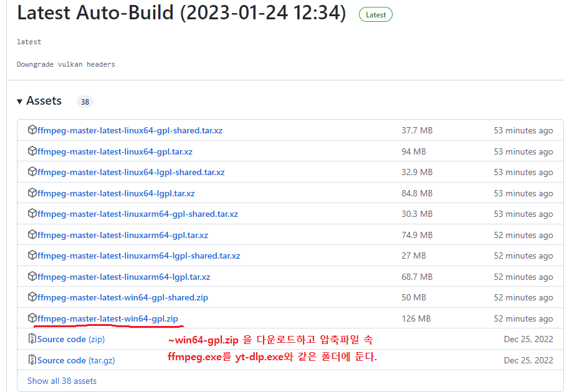Click the 94 MB file size
This screenshot has width=564, height=392.
pos(414,151)
